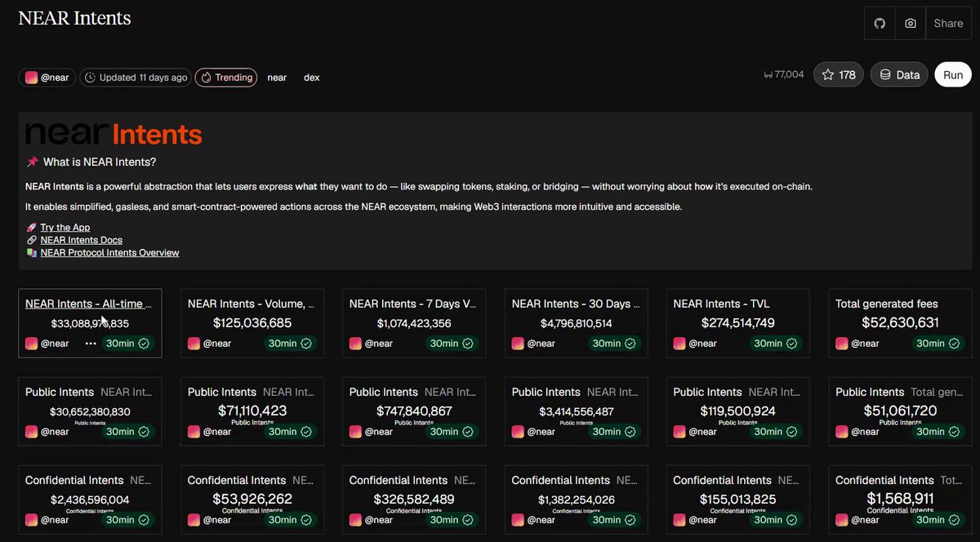Open "Total generated fees" card title
Image resolution: width=980 pixels, height=542 pixels.
pyautogui.click(x=887, y=304)
